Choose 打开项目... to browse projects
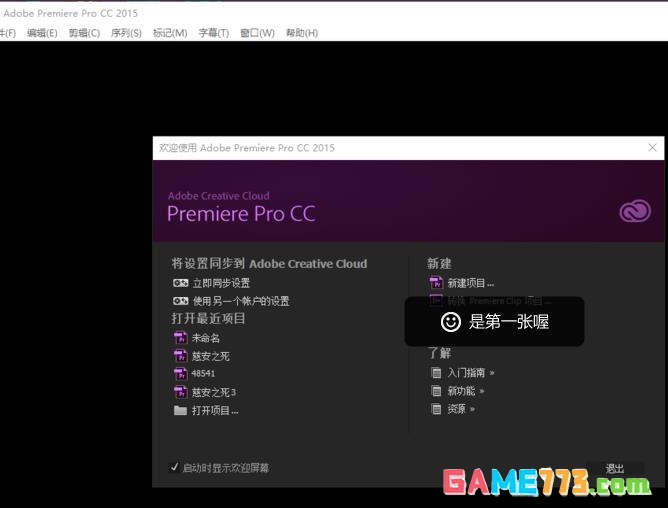The width and height of the screenshot is (668, 508). (215, 411)
